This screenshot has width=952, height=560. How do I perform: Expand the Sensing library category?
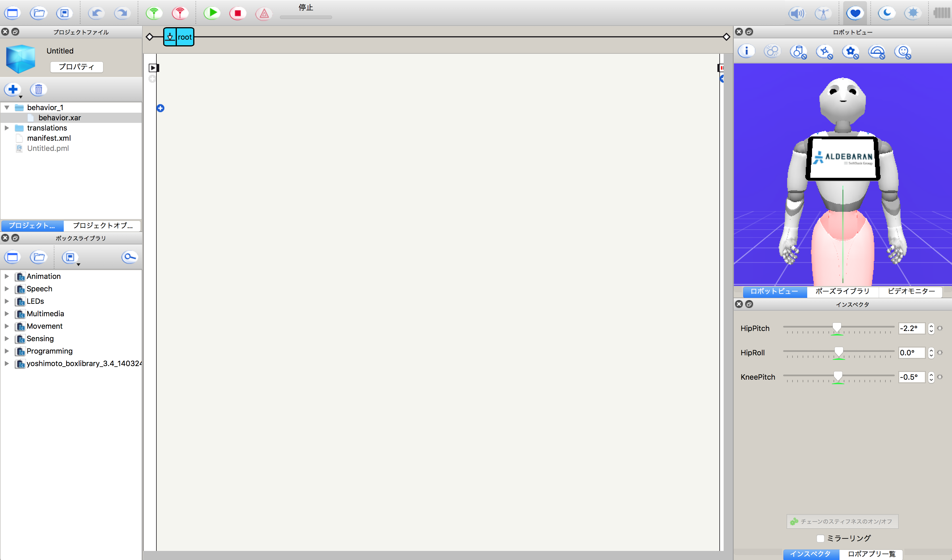(x=7, y=339)
